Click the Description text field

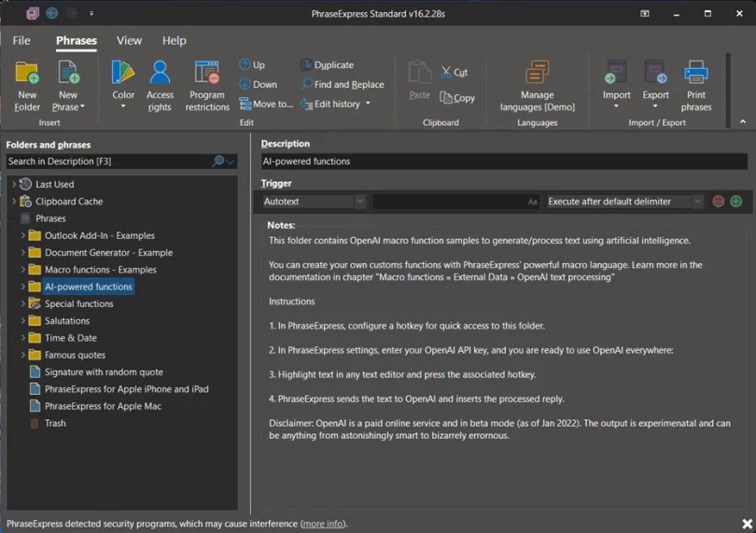click(504, 161)
